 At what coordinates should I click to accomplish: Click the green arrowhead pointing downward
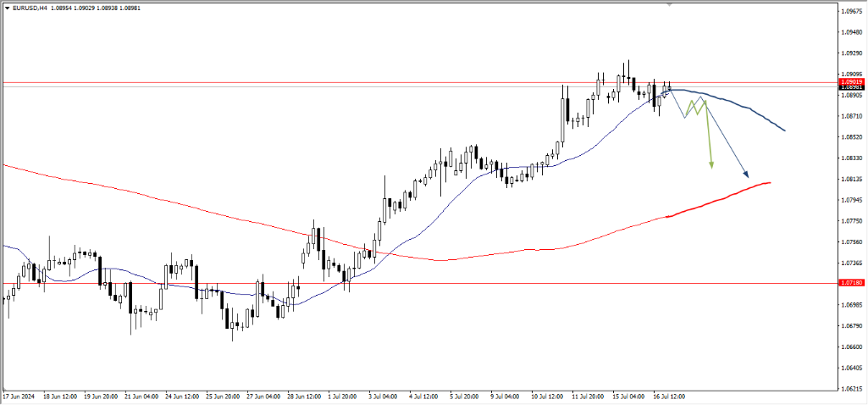711,164
